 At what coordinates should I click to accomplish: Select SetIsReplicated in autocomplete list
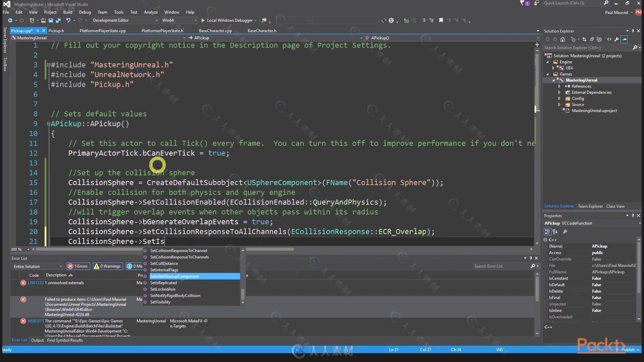tap(163, 283)
